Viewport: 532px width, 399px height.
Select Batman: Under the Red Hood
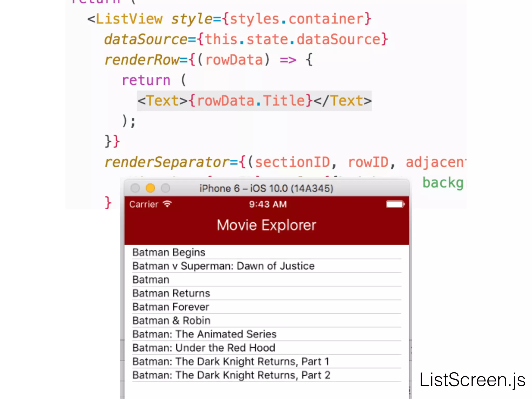click(204, 348)
